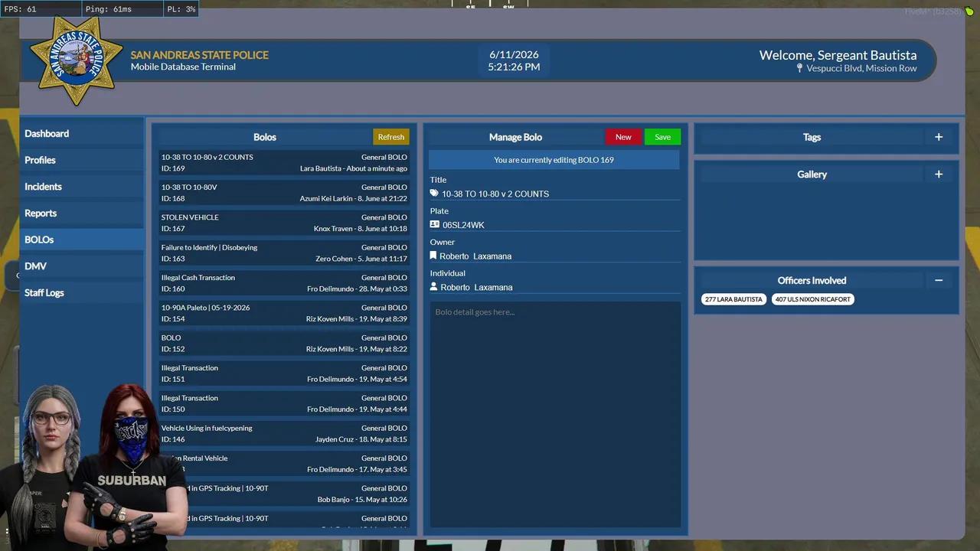Viewport: 980px width, 551px height.
Task: Open Failure to Identify | Disobeying bolo
Action: pos(284,253)
